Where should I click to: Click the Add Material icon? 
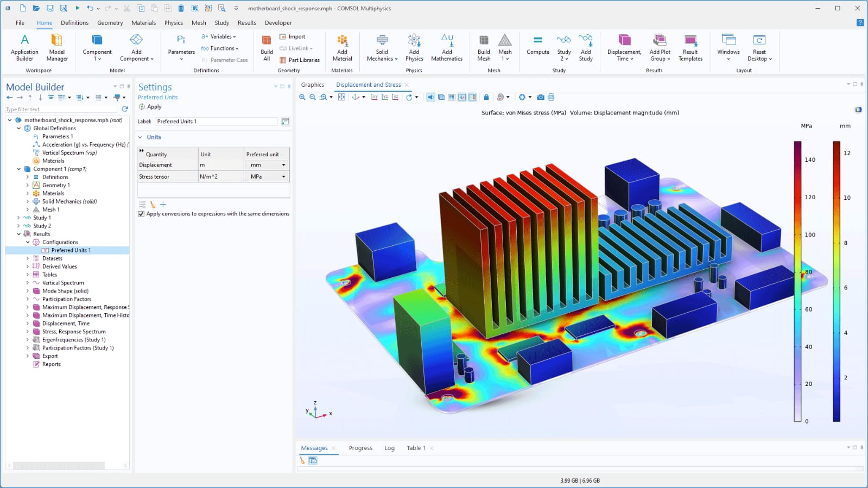[x=342, y=41]
